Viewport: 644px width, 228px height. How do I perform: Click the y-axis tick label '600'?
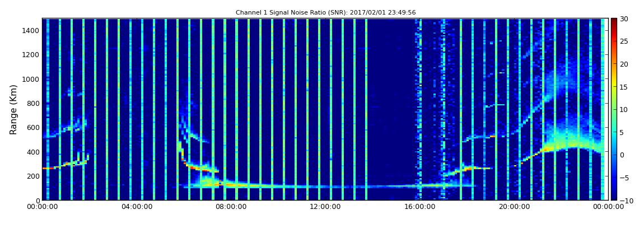(33, 128)
